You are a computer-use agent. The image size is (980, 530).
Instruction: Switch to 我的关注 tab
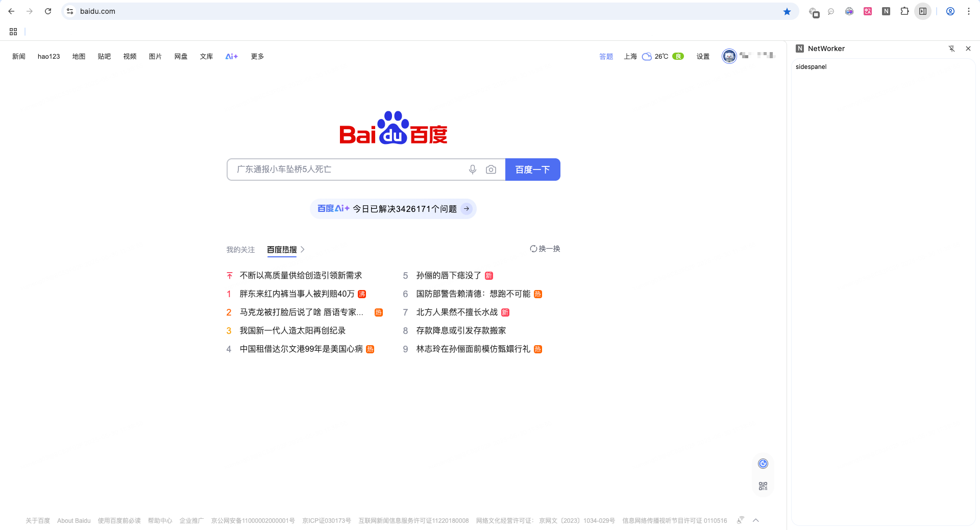click(x=240, y=250)
